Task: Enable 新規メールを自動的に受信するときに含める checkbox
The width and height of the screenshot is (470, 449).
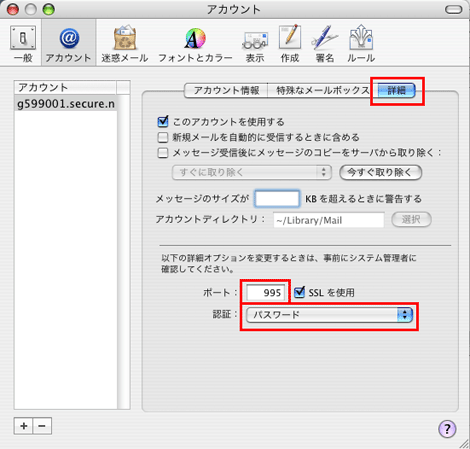Action: coord(163,137)
